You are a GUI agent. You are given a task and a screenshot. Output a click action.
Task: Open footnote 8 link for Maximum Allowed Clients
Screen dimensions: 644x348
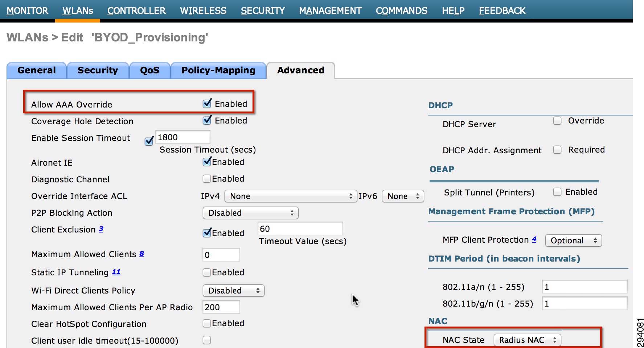click(141, 254)
